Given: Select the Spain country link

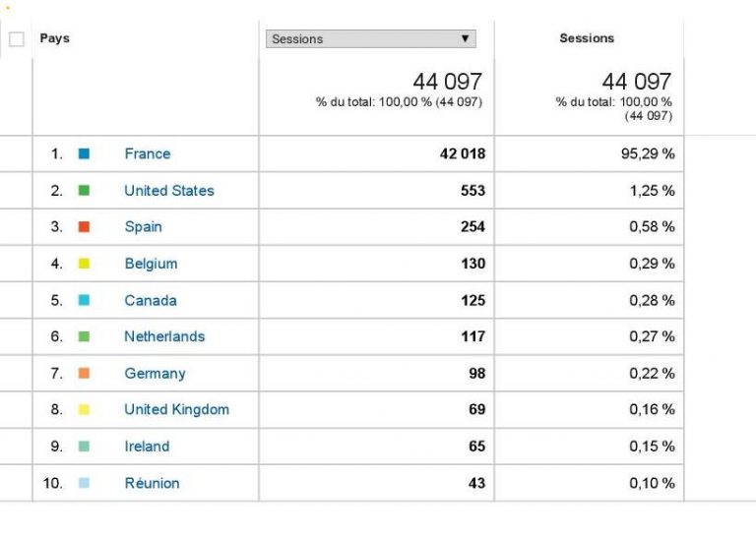Looking at the screenshot, I should click(x=143, y=227).
